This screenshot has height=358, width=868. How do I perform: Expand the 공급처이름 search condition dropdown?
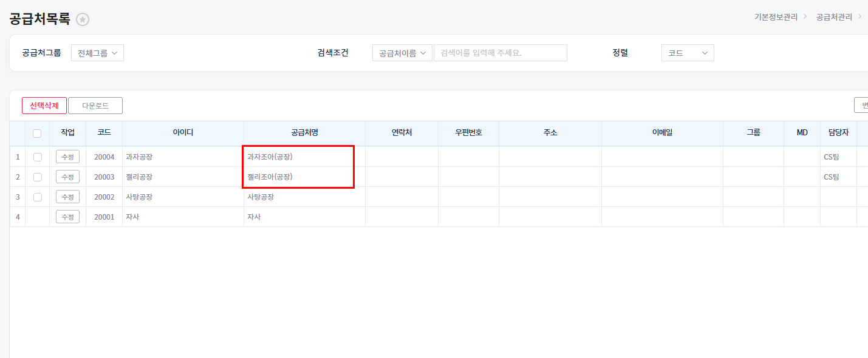pyautogui.click(x=402, y=53)
